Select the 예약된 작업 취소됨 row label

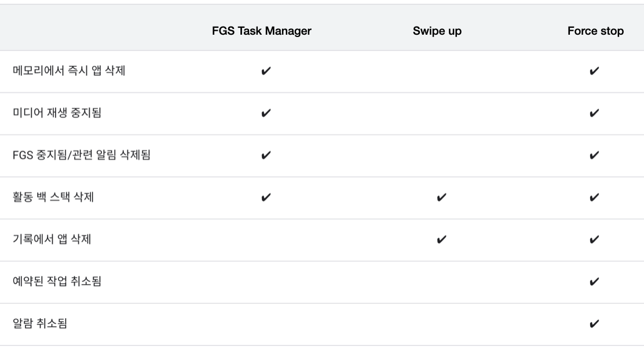click(x=57, y=281)
